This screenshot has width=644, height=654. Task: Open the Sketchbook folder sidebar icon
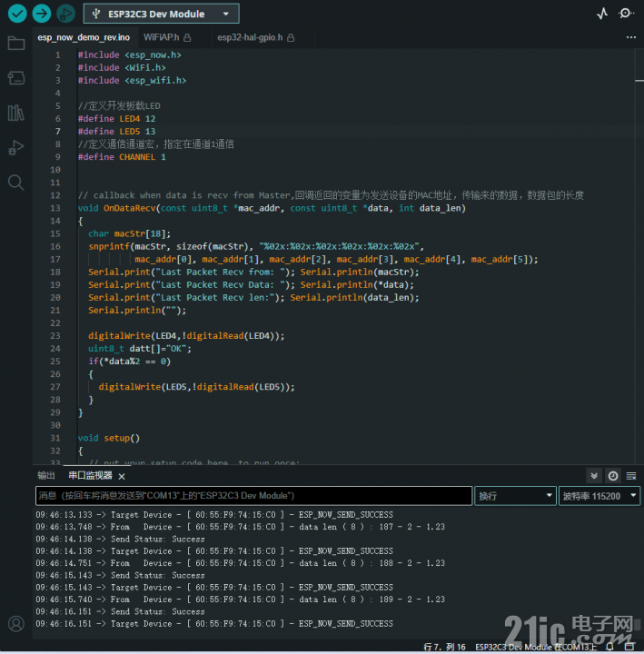[x=16, y=43]
